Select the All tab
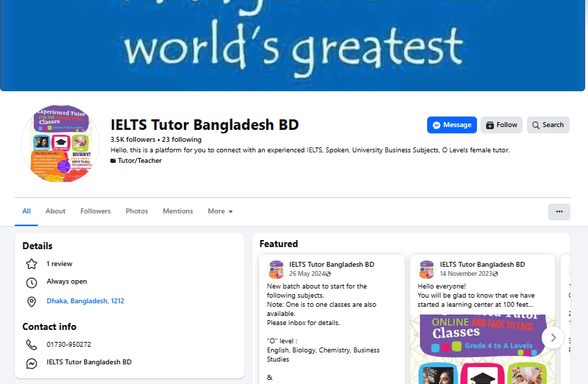 pyautogui.click(x=26, y=211)
